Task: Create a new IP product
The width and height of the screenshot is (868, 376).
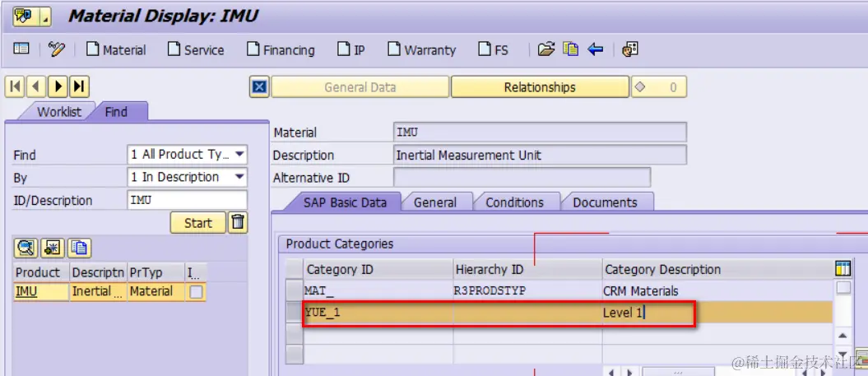Action: point(351,50)
